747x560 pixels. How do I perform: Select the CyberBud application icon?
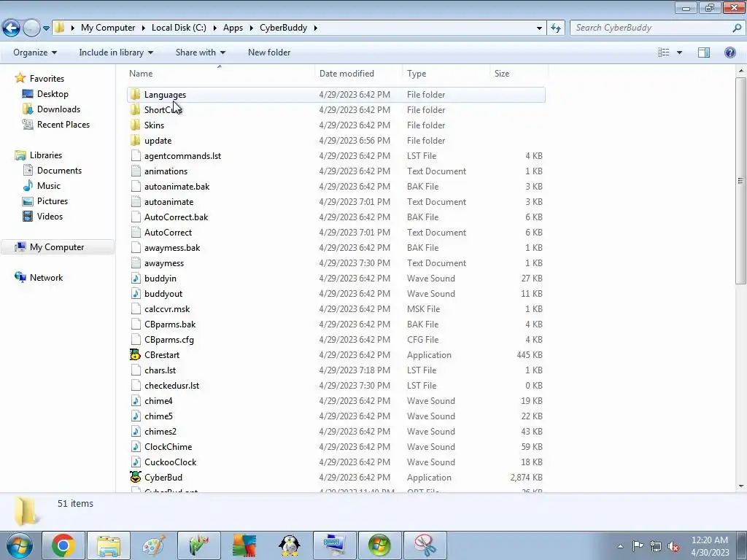tap(135, 477)
